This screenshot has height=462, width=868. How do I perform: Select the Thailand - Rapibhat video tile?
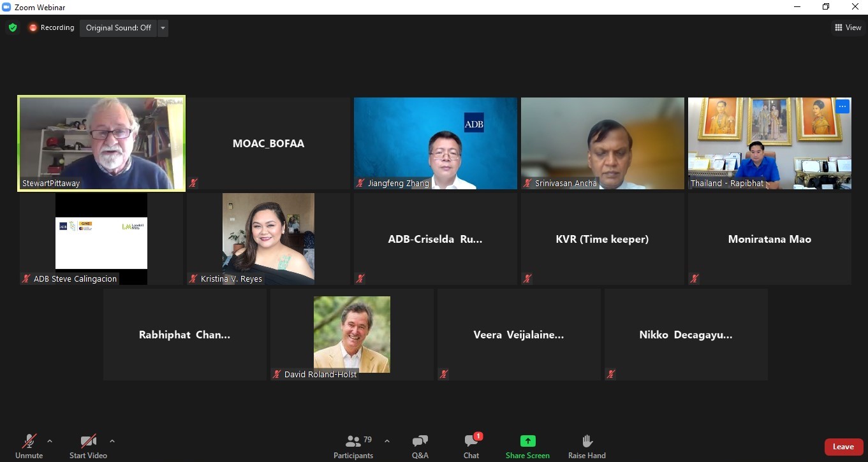pyautogui.click(x=770, y=143)
